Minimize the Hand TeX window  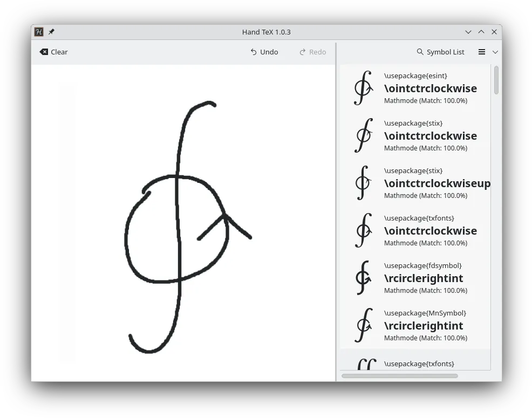pos(468,32)
